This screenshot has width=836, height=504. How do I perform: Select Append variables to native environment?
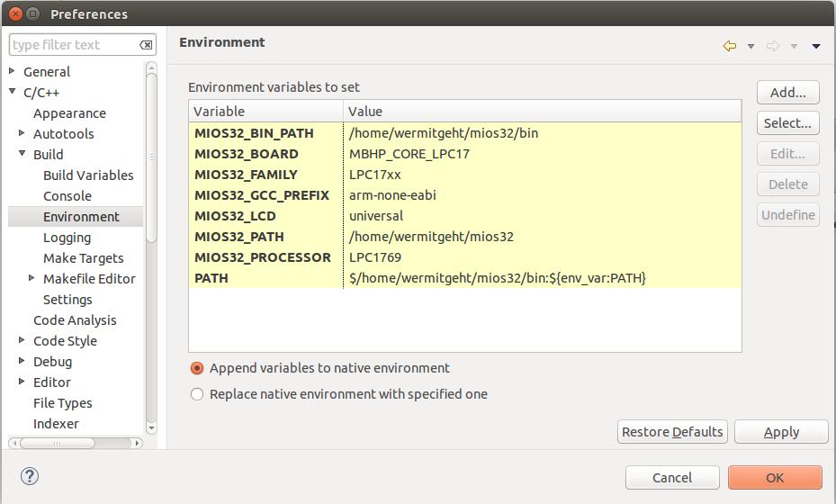tap(197, 368)
